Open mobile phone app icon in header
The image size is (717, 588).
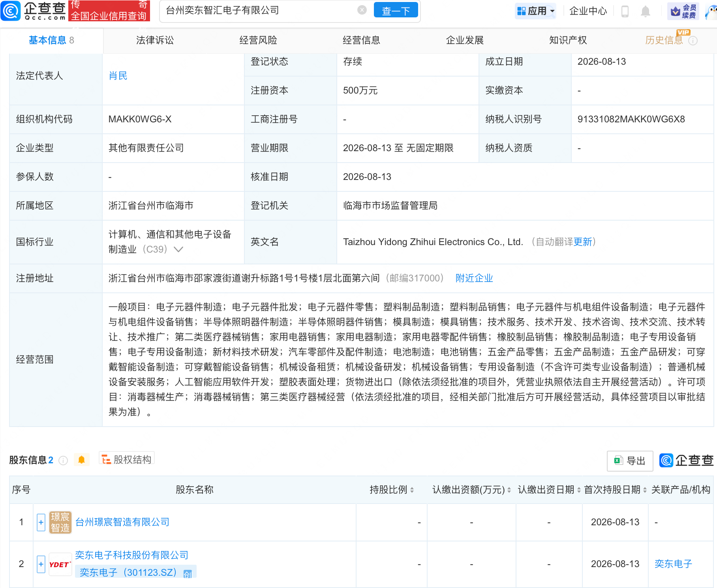click(x=625, y=11)
